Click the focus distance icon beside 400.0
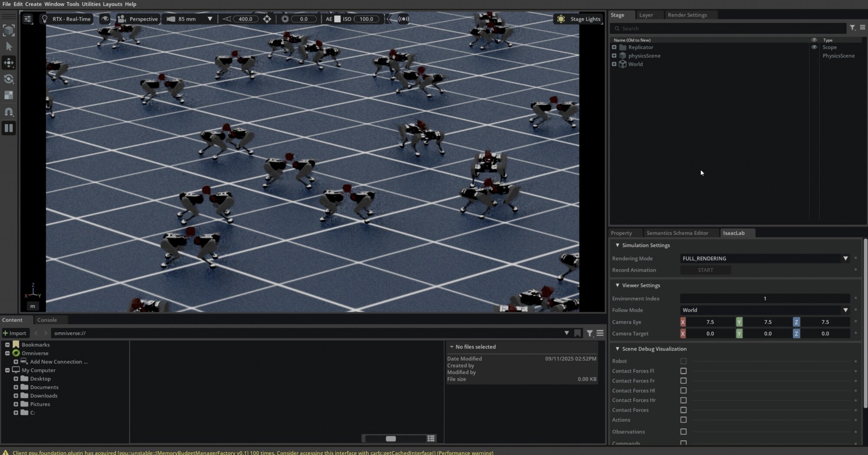 227,19
